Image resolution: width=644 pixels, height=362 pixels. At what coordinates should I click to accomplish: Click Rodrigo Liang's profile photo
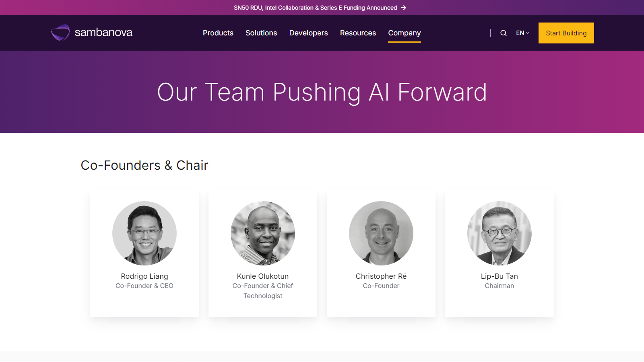point(144,233)
